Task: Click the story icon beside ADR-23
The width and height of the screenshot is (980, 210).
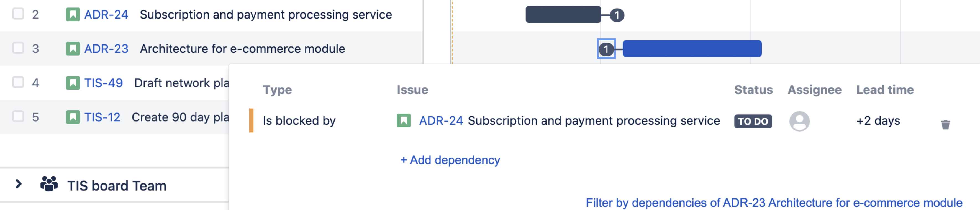Action: pos(73,49)
